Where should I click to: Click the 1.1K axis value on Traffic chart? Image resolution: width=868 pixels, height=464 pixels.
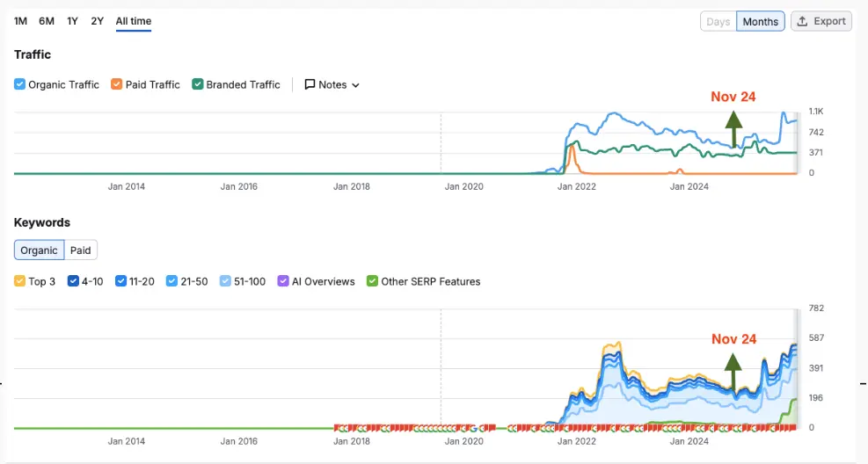coord(816,111)
